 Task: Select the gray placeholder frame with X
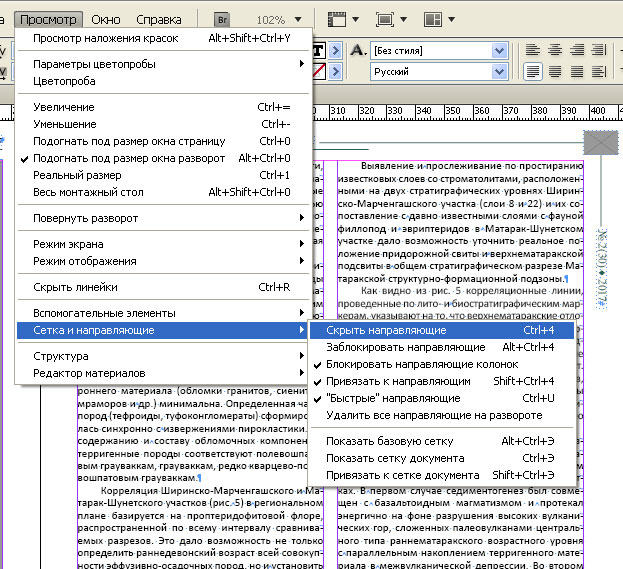click(601, 143)
